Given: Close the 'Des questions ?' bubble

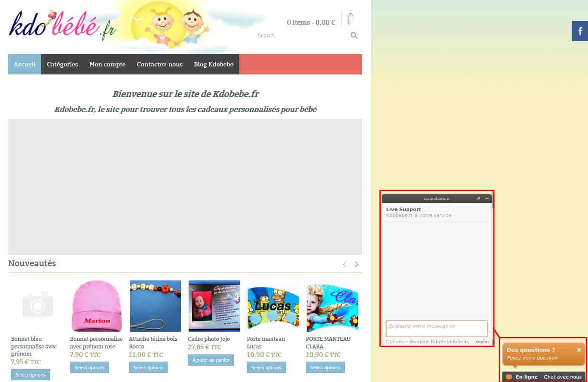Looking at the screenshot, I should pyautogui.click(x=579, y=350).
